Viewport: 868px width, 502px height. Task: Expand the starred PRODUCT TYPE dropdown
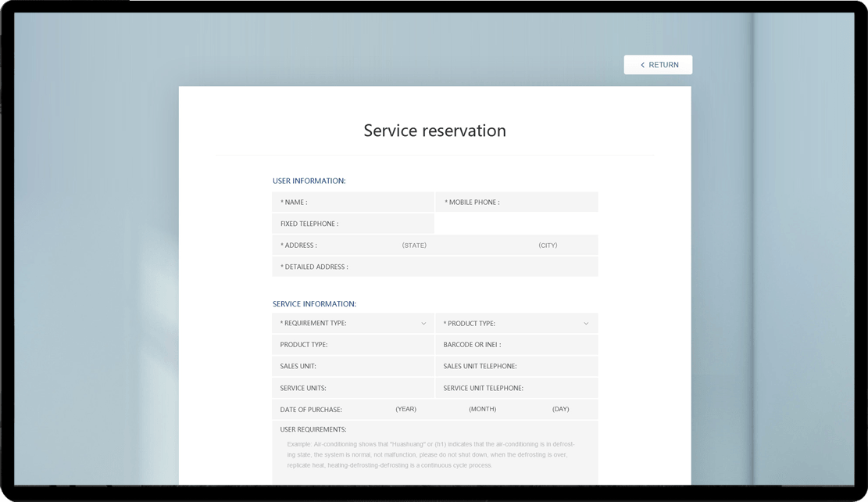516,323
